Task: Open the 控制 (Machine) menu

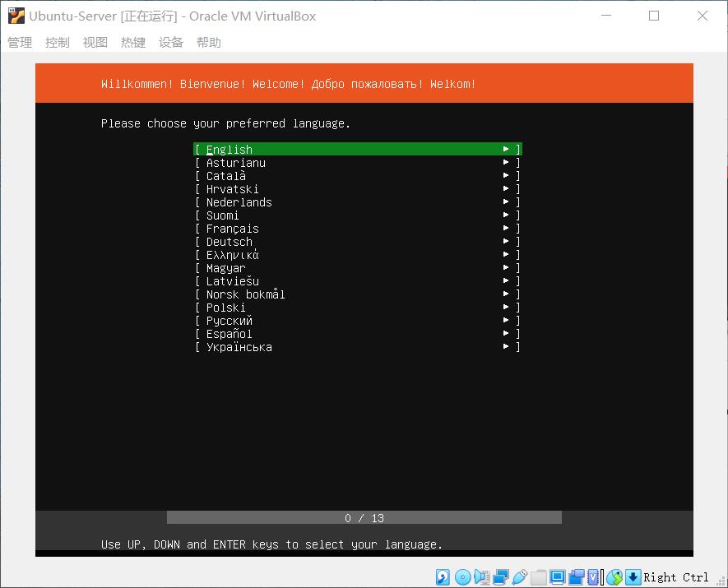Action: (57, 42)
